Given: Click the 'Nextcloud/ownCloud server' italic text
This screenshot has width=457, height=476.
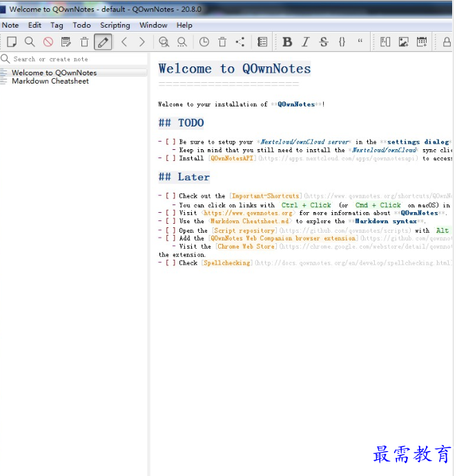Looking at the screenshot, I should tap(304, 142).
